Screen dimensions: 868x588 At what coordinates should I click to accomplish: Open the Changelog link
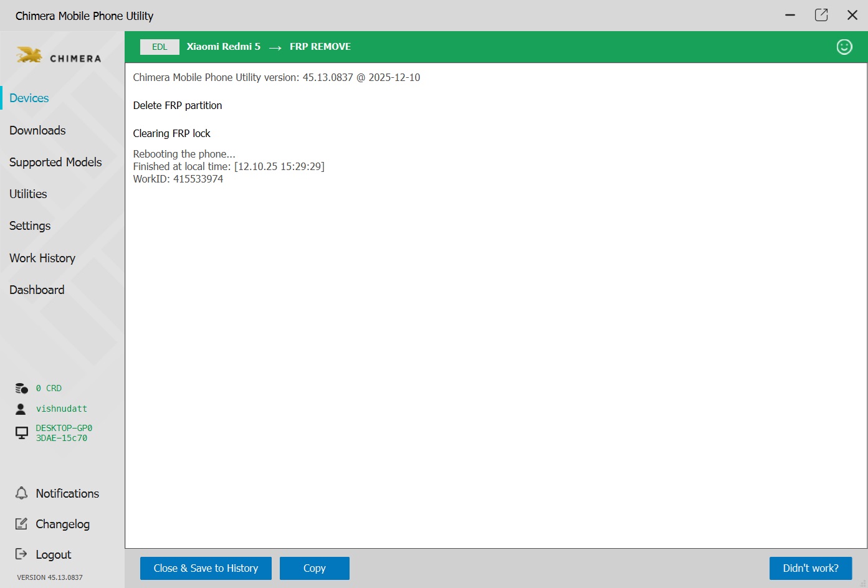click(x=63, y=524)
